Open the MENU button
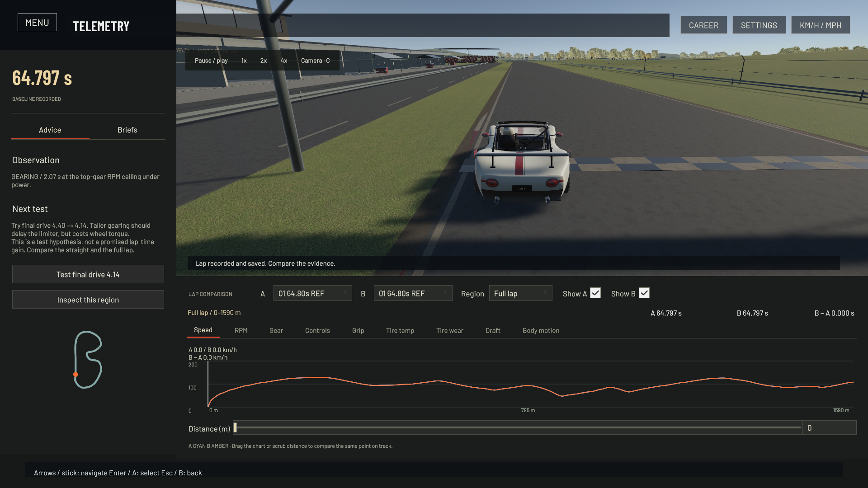This screenshot has height=488, width=868. (37, 23)
